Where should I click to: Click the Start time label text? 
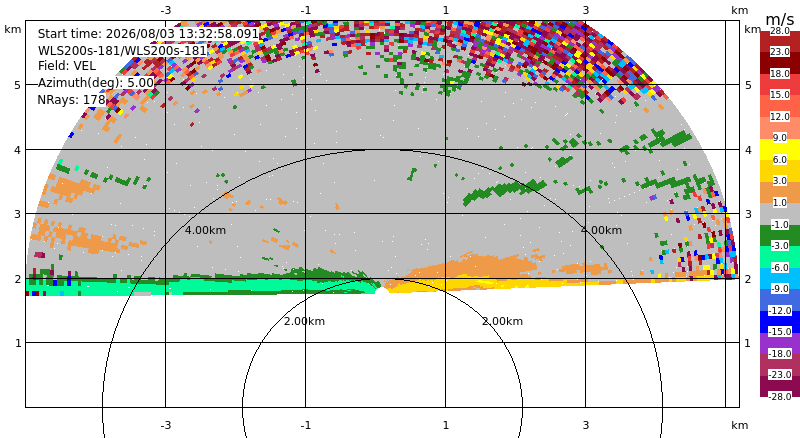148,34
